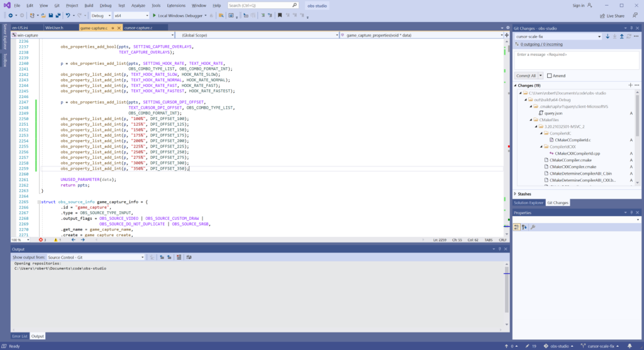Viewport: 644px width, 350px height.
Task: Open the x64 platform dropdown
Action: tap(131, 16)
